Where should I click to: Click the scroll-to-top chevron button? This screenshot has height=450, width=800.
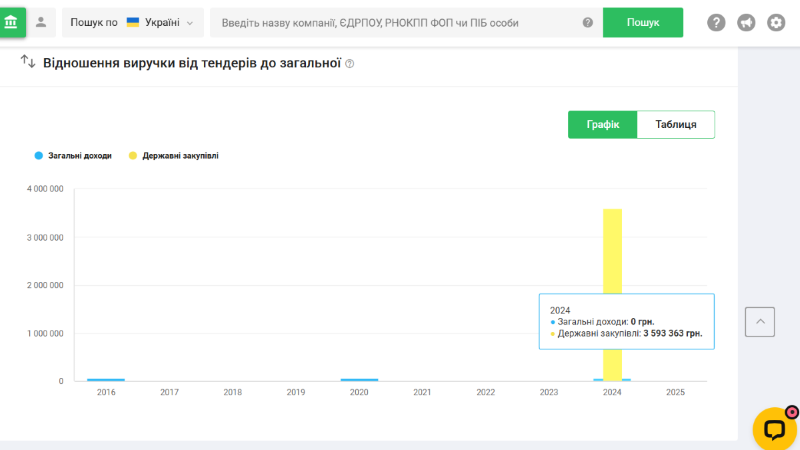760,321
